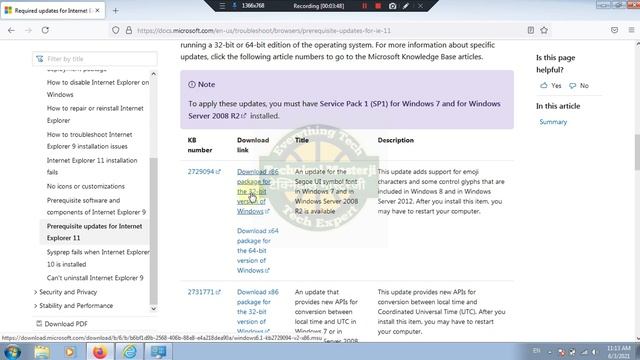Open Windows Media Player from the taskbar
The image size is (640, 360).
coord(69,352)
